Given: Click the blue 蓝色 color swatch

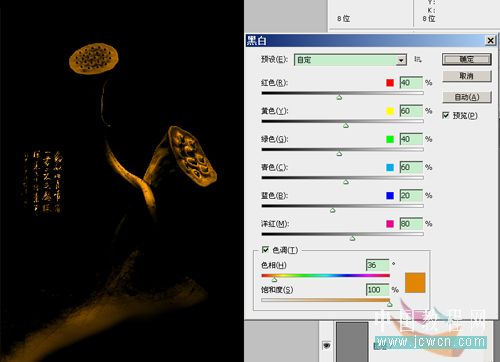Looking at the screenshot, I should [x=390, y=195].
